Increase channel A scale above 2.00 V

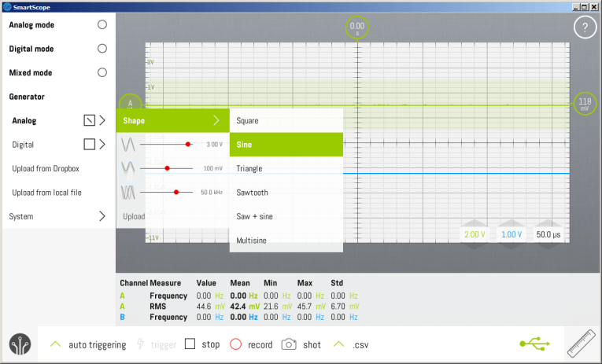475,223
